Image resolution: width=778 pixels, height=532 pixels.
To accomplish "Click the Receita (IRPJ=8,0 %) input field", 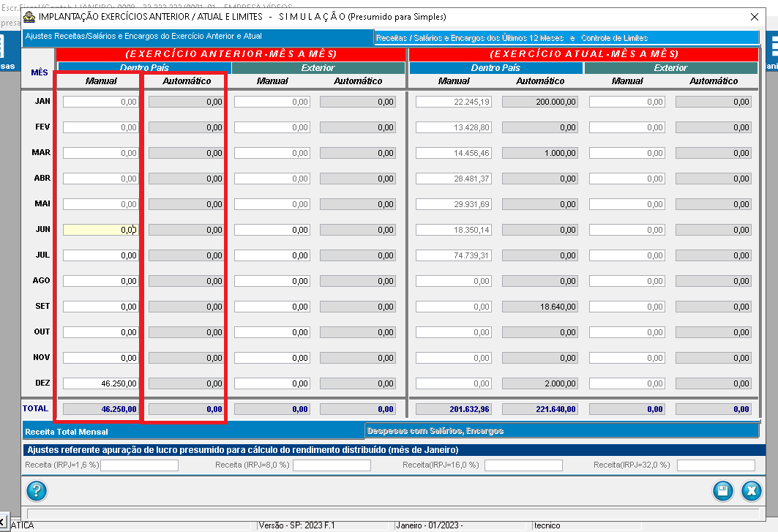I will tap(332, 465).
